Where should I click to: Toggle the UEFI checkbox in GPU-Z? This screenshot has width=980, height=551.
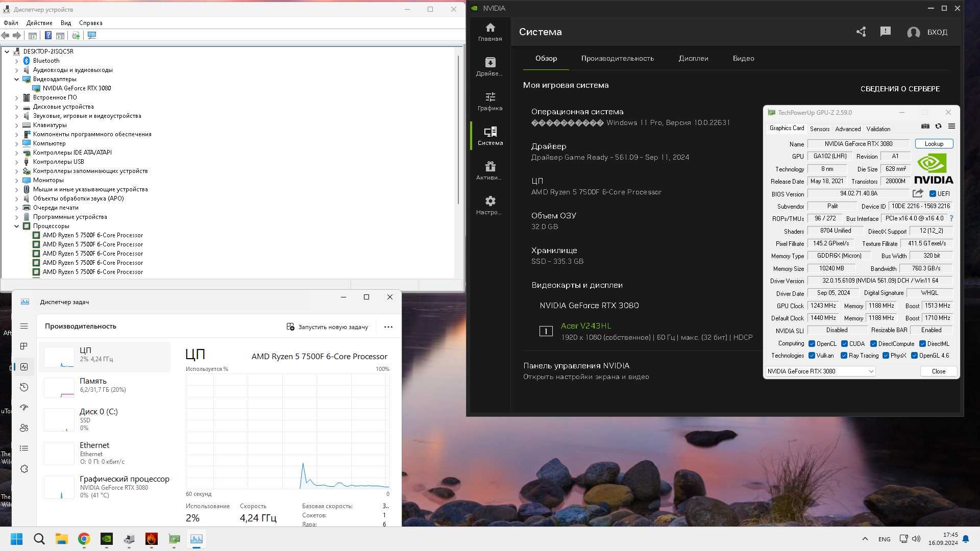pos(933,194)
